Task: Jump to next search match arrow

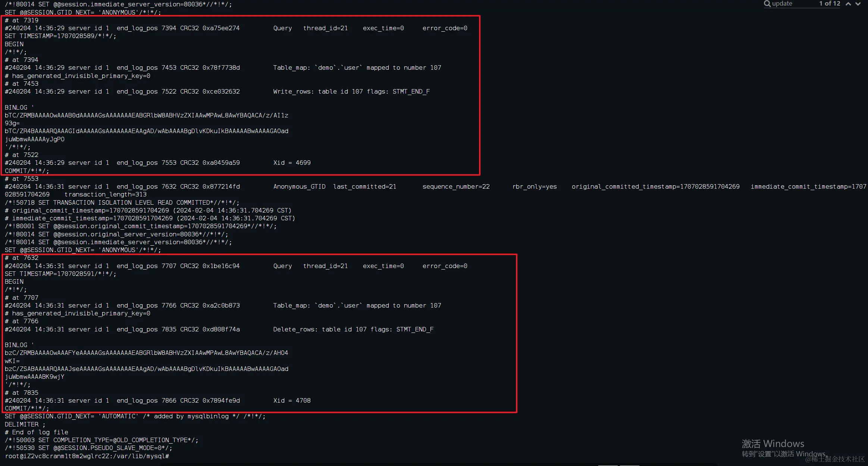Action: [x=858, y=4]
